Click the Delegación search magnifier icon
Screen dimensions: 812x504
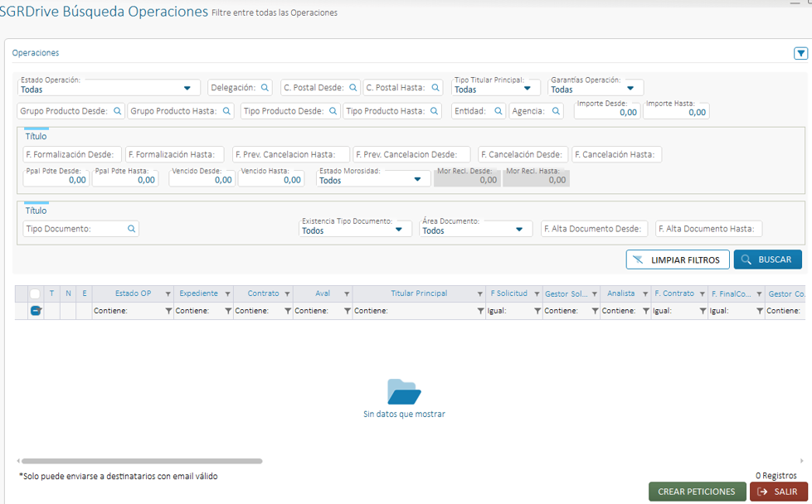click(x=265, y=88)
